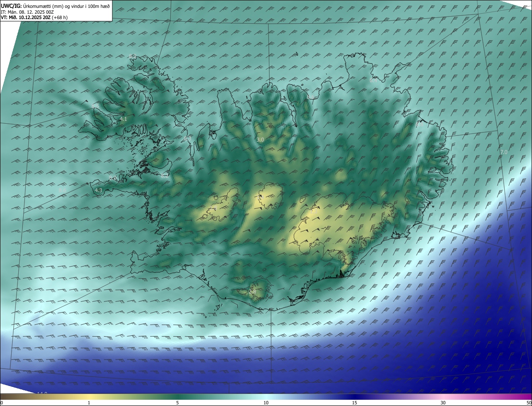
Task: Click the '5' tick label on the color scale
Action: coord(177,403)
